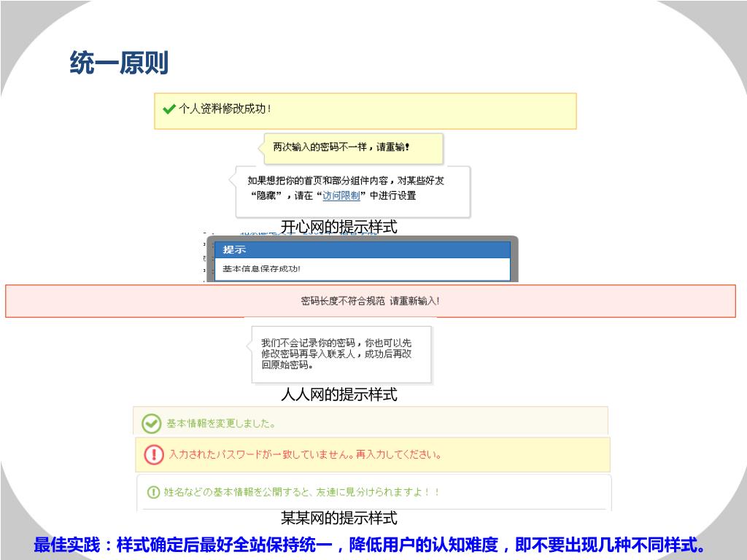Click the green info icon beside 姓名などの基本情報

click(154, 492)
